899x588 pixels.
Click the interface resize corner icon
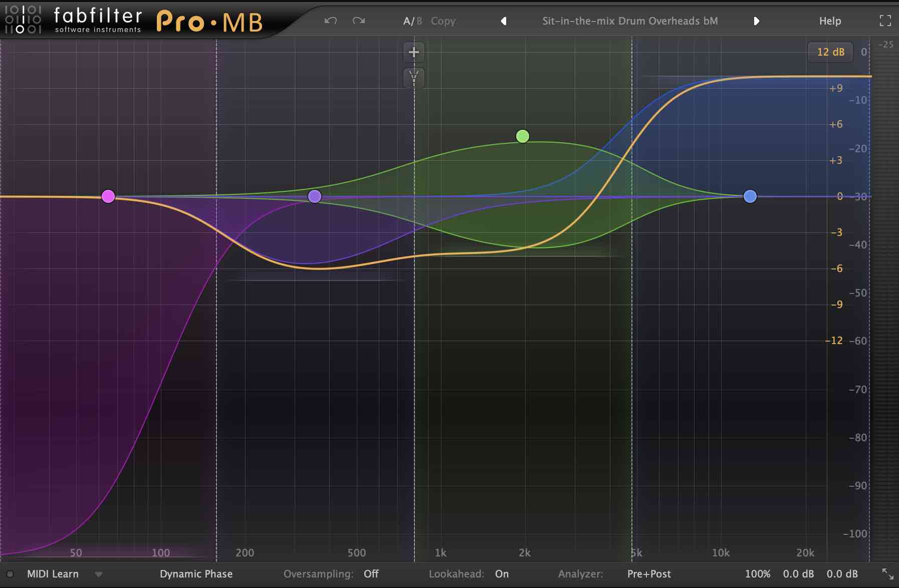[888, 574]
